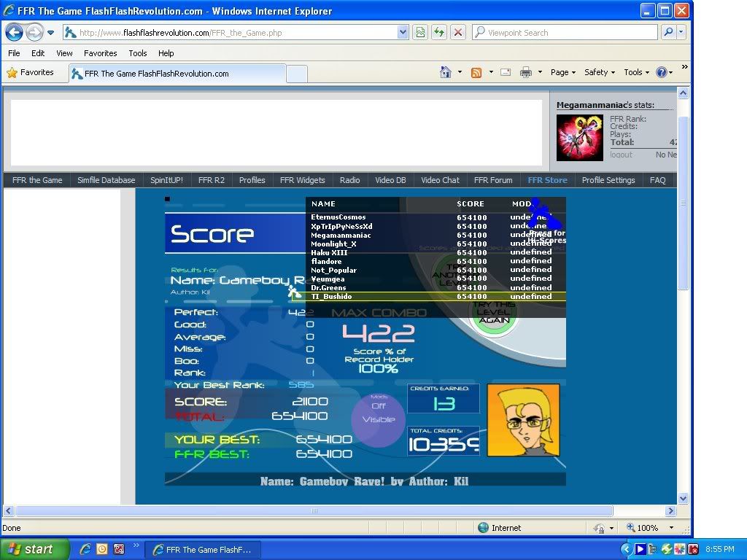The height and width of the screenshot is (560, 747).
Task: Click the horizontal scrollbar thumb
Action: point(314,511)
